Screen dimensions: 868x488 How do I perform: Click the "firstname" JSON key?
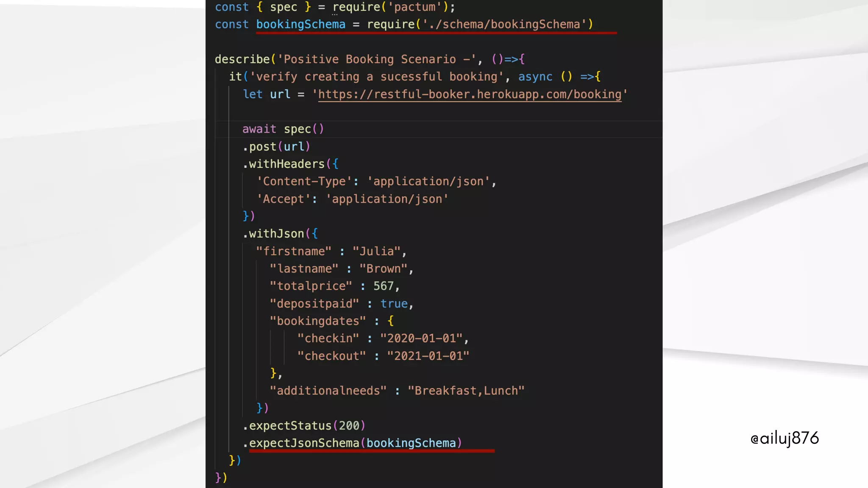click(x=294, y=251)
